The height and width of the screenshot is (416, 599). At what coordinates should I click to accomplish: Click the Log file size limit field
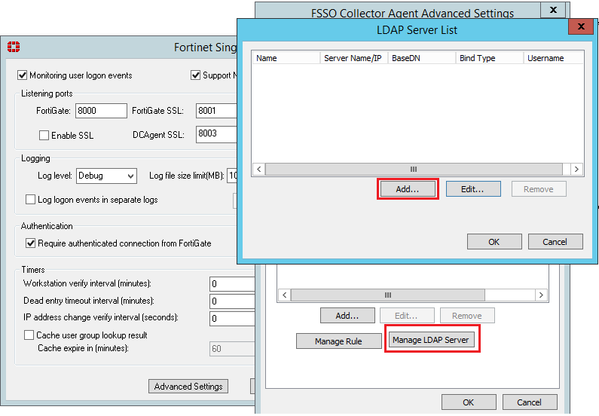point(232,176)
